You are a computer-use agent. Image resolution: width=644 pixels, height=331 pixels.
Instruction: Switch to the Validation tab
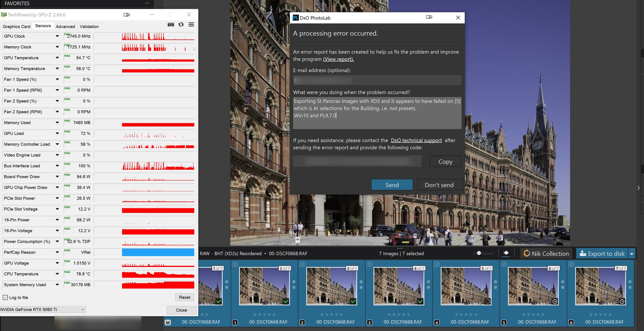(89, 26)
